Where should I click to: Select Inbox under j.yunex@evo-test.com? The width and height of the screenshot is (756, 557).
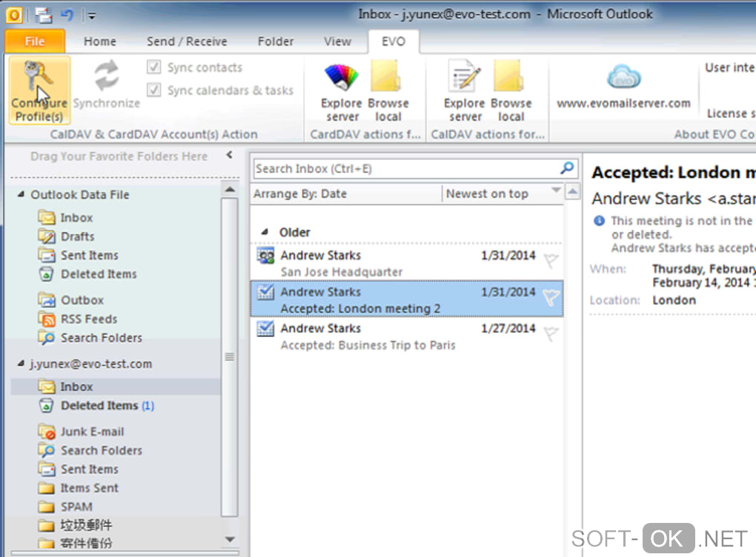115,387
